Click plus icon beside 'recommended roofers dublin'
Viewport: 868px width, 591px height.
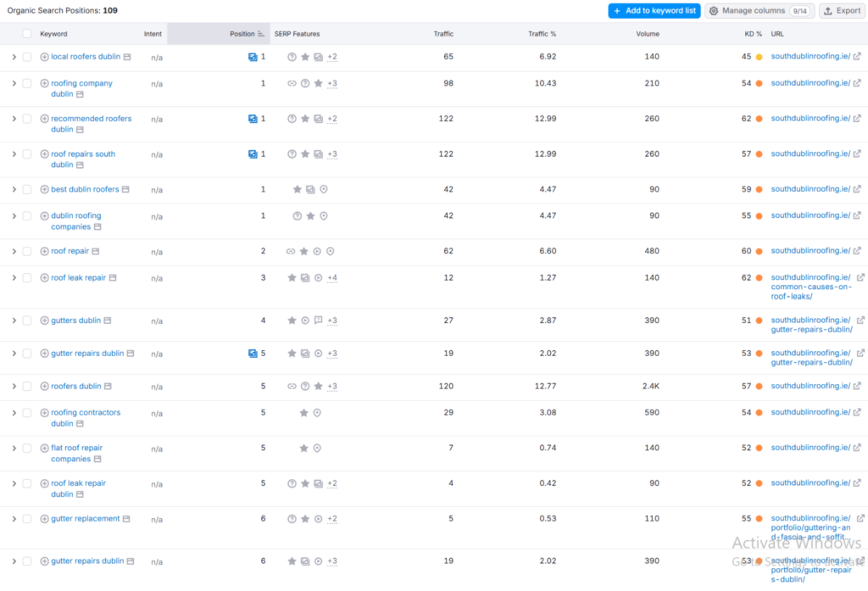click(x=44, y=119)
